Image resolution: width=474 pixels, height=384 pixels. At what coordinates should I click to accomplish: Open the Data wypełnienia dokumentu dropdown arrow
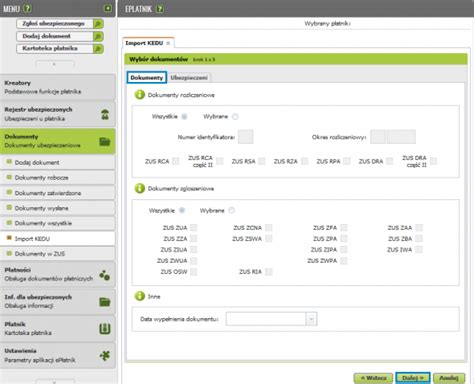coord(311,319)
